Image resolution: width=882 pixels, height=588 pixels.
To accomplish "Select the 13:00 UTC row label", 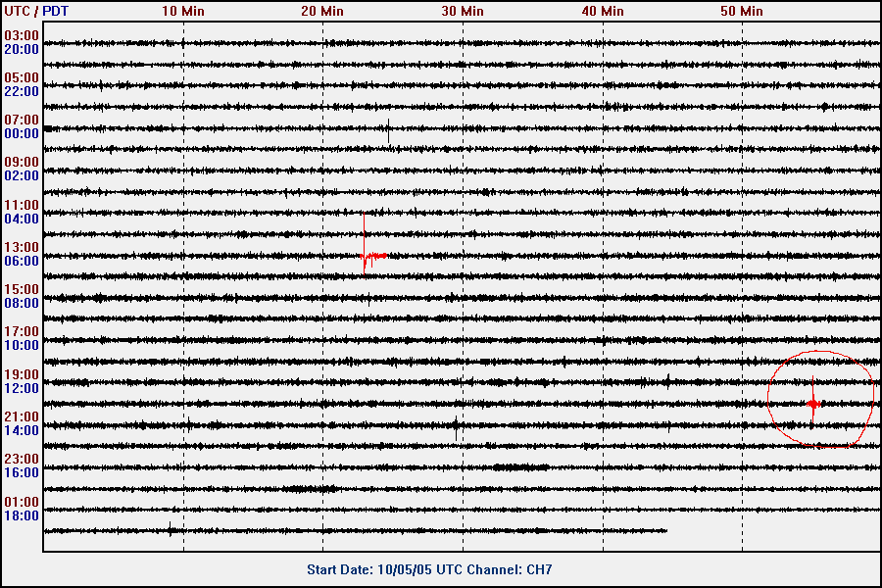I will 22,247.
